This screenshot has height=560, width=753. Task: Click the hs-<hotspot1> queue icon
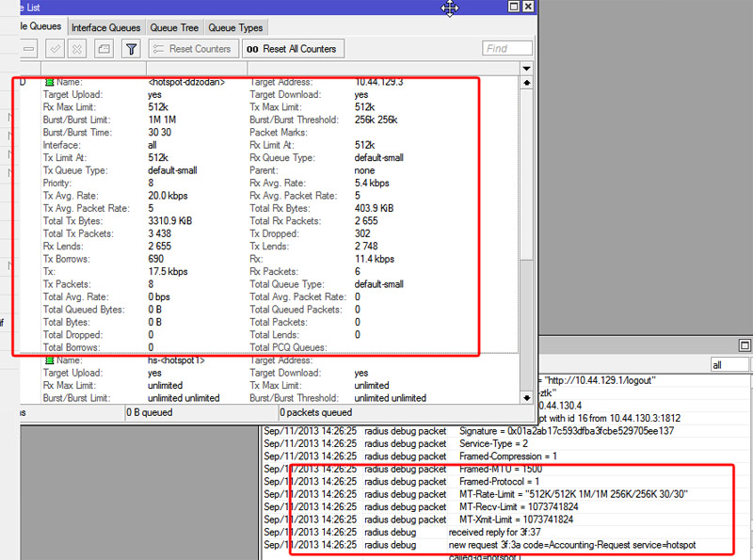tap(49, 360)
